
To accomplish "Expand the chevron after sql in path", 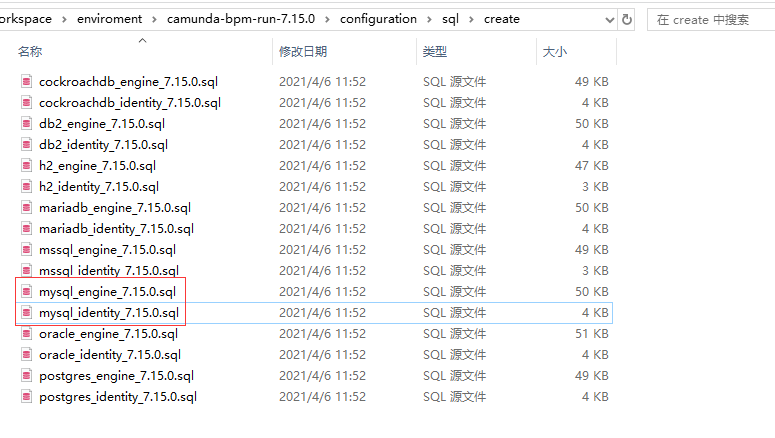I will (x=471, y=19).
